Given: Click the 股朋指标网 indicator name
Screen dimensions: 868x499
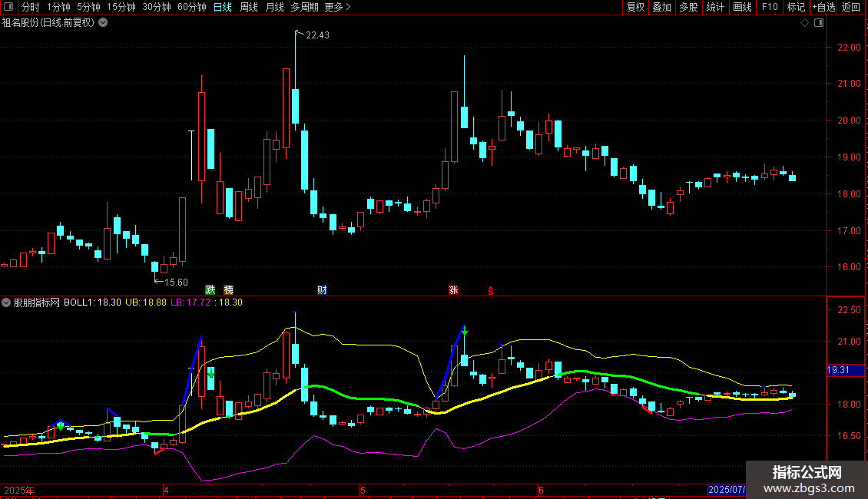Looking at the screenshot, I should (37, 302).
